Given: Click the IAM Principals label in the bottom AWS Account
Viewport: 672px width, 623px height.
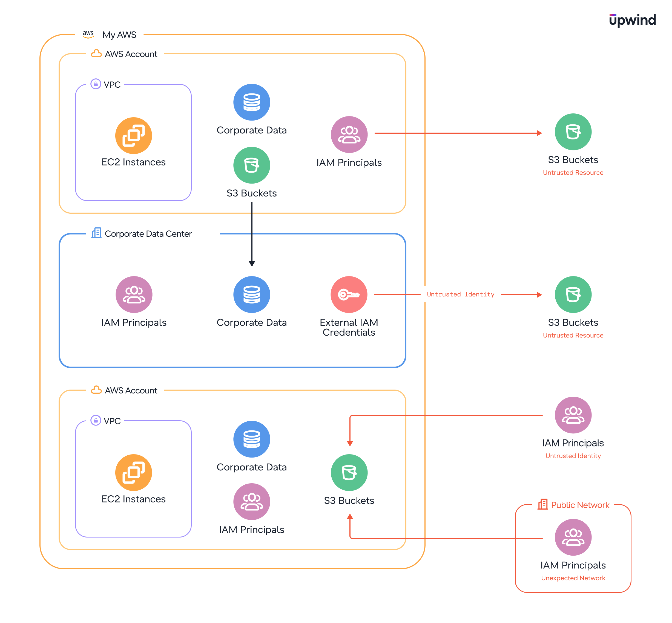Looking at the screenshot, I should click(252, 530).
